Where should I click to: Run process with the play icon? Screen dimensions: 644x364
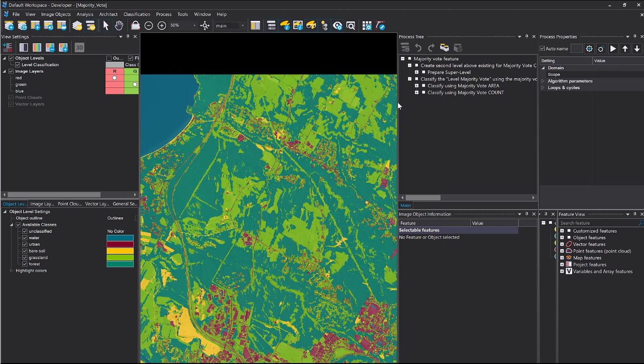613,48
